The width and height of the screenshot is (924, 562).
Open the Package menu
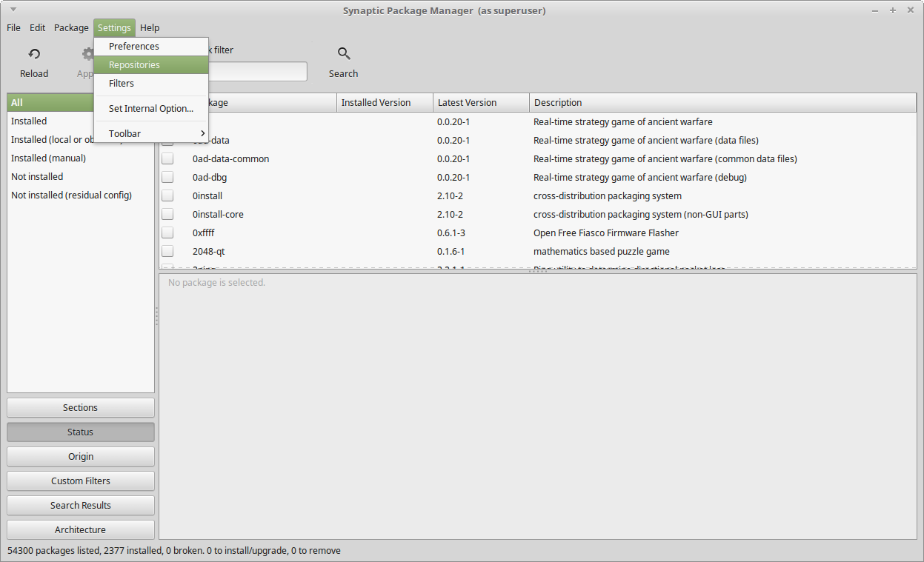click(x=71, y=27)
